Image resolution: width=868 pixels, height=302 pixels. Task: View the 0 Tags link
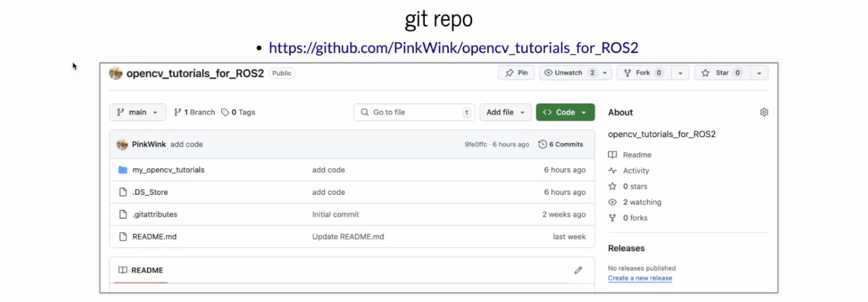(238, 112)
